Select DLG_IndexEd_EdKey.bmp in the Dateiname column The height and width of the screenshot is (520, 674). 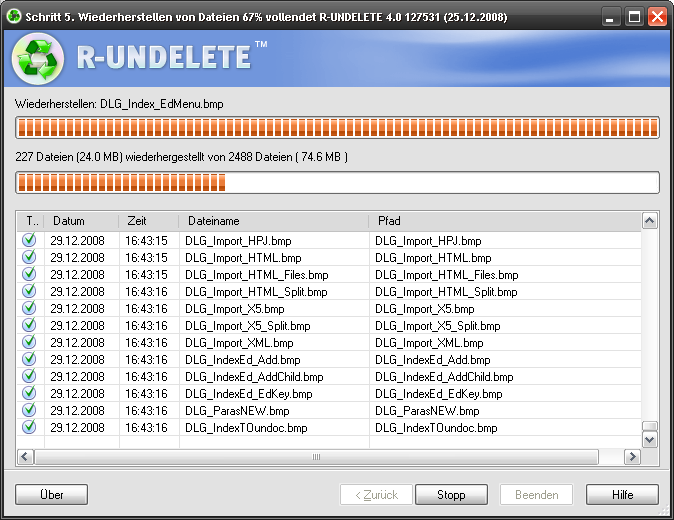tap(249, 394)
